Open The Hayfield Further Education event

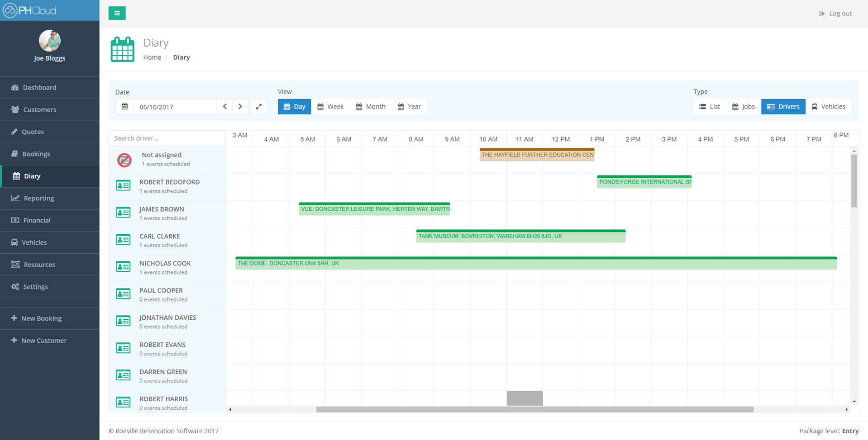(537, 155)
